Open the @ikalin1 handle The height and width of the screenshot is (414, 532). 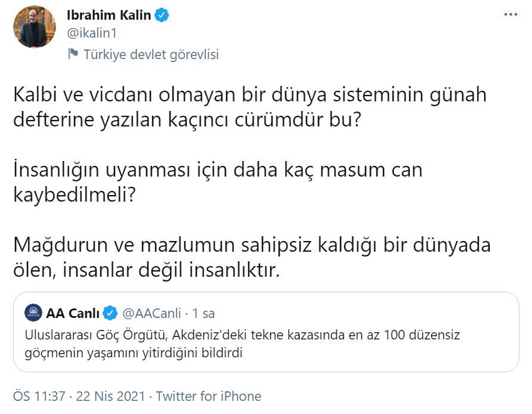click(x=93, y=34)
